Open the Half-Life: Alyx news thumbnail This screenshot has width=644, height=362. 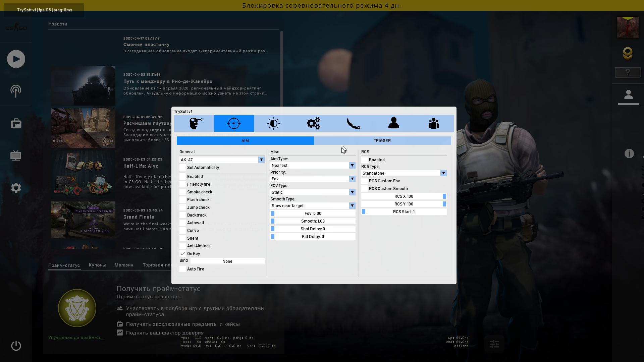(83, 174)
